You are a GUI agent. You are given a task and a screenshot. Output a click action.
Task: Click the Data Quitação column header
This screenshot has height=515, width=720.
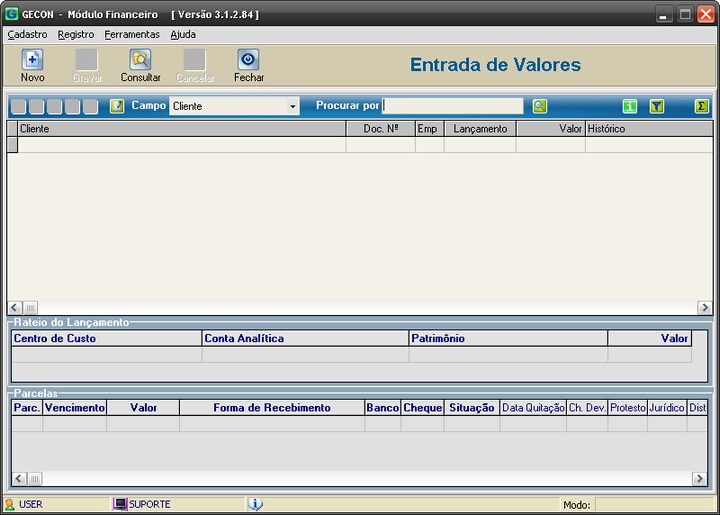coord(533,408)
